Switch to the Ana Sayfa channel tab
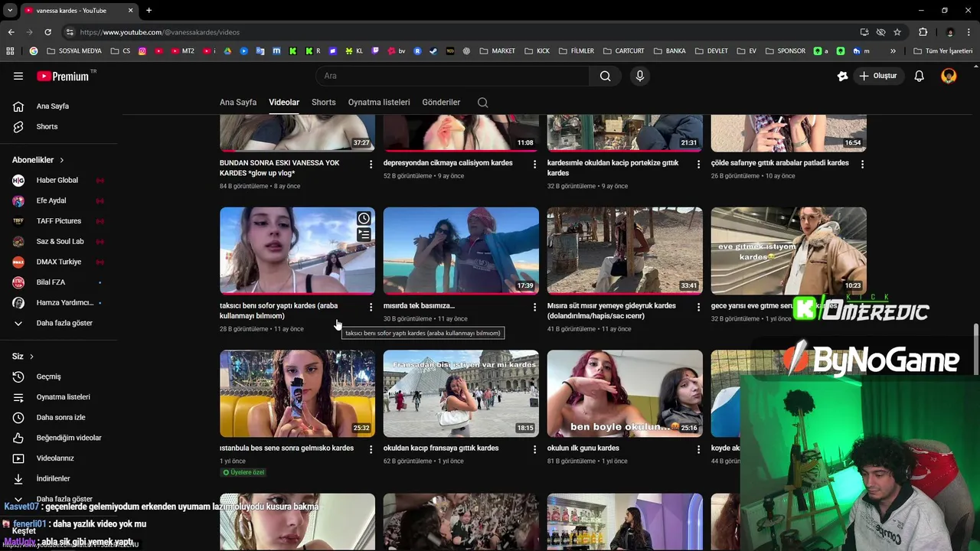 tap(238, 102)
